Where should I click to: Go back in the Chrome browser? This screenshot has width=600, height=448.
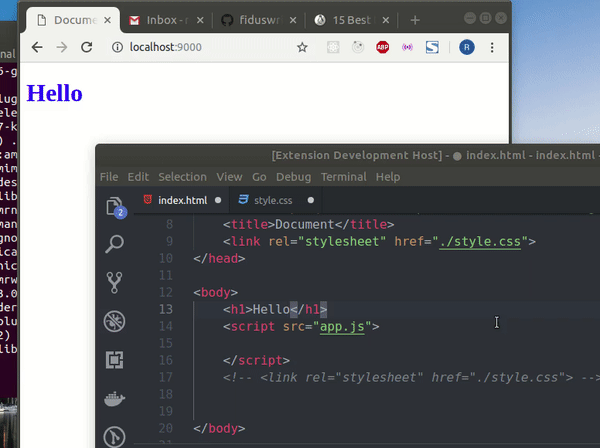37,47
